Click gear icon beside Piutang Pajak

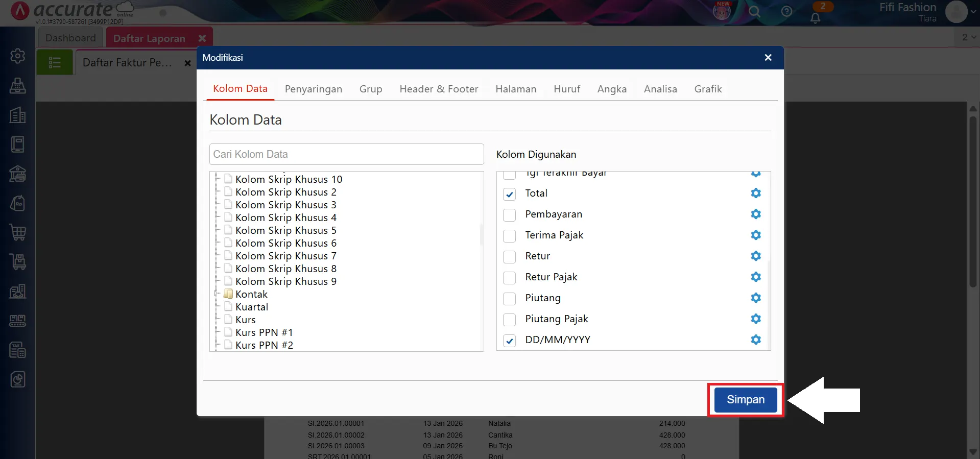[x=755, y=319]
